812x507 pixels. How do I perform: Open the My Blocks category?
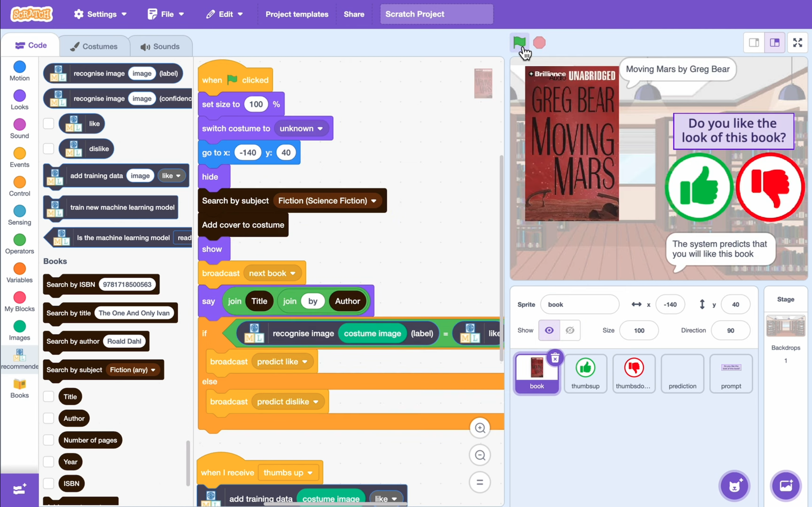coord(19,302)
